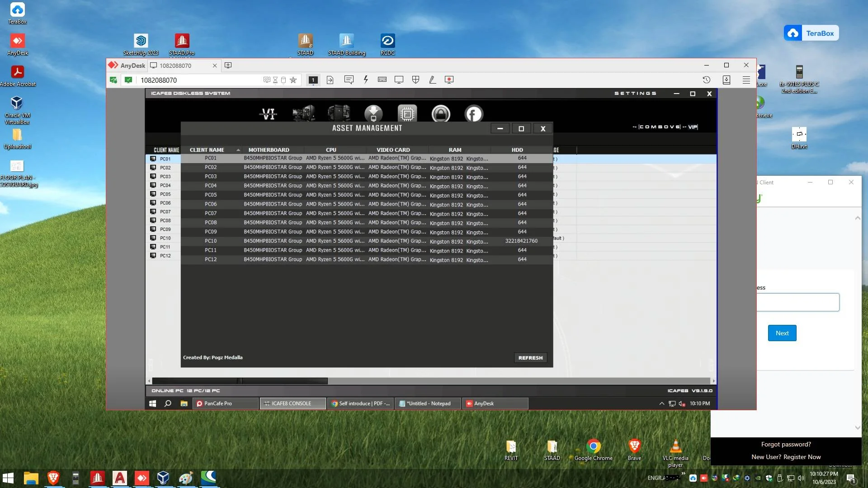Open Self introduce PDF remote taskbar item

360,404
